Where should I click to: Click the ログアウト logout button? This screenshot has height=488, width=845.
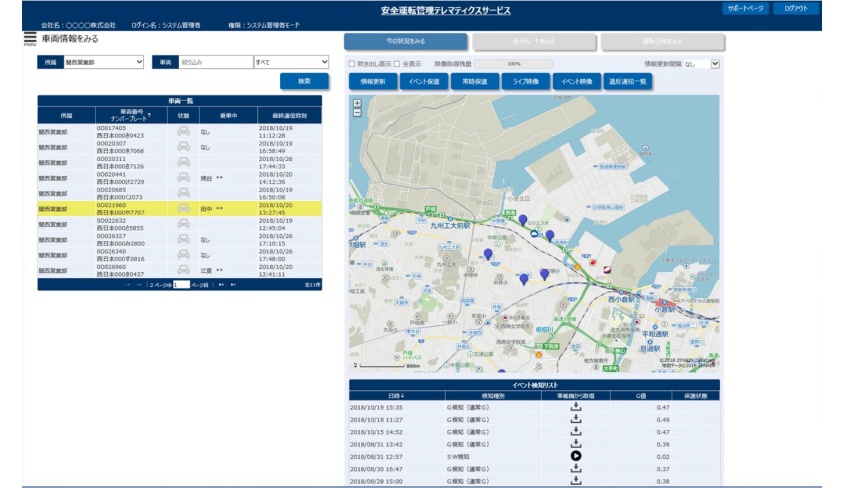click(796, 9)
